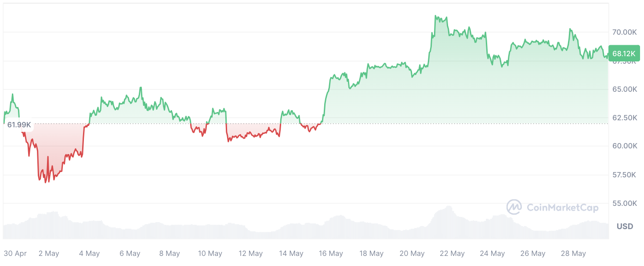Select the 22 May date label
This screenshot has width=644, height=266.
tap(452, 254)
